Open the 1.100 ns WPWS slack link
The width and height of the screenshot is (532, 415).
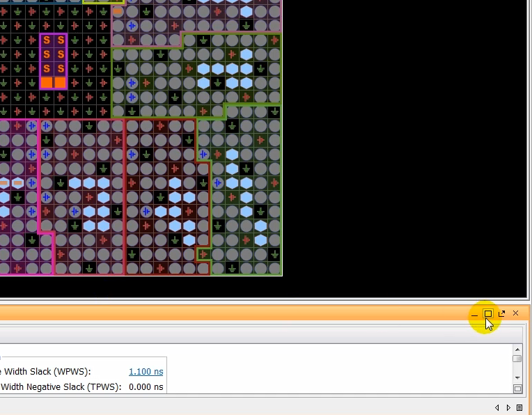[146, 372]
